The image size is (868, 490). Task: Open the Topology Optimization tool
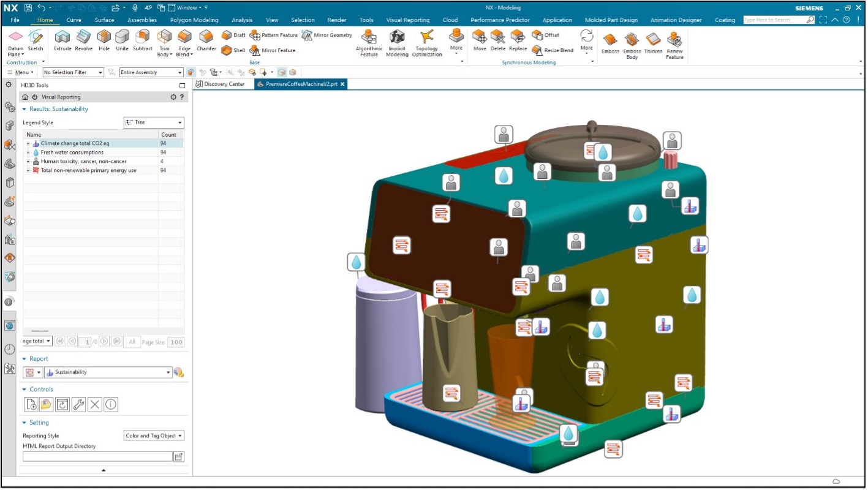pyautogui.click(x=427, y=42)
